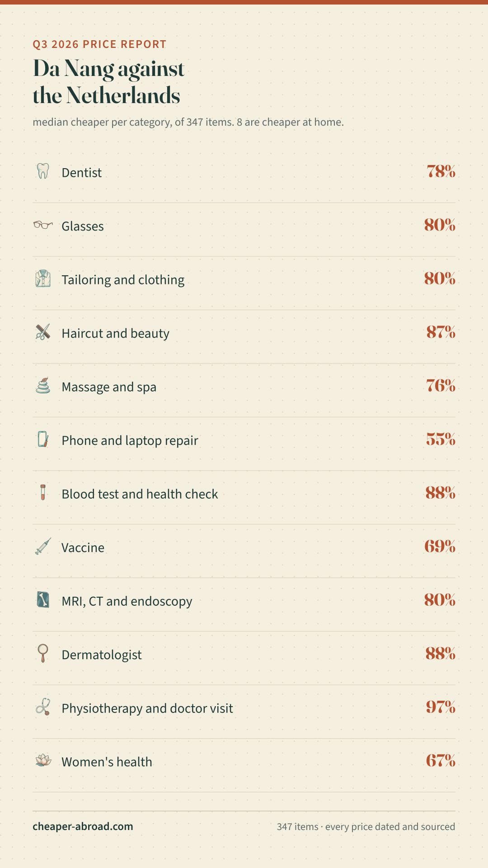
Task: Click the 97% value for Physiotherapy and doctor visit
Action: click(x=441, y=707)
